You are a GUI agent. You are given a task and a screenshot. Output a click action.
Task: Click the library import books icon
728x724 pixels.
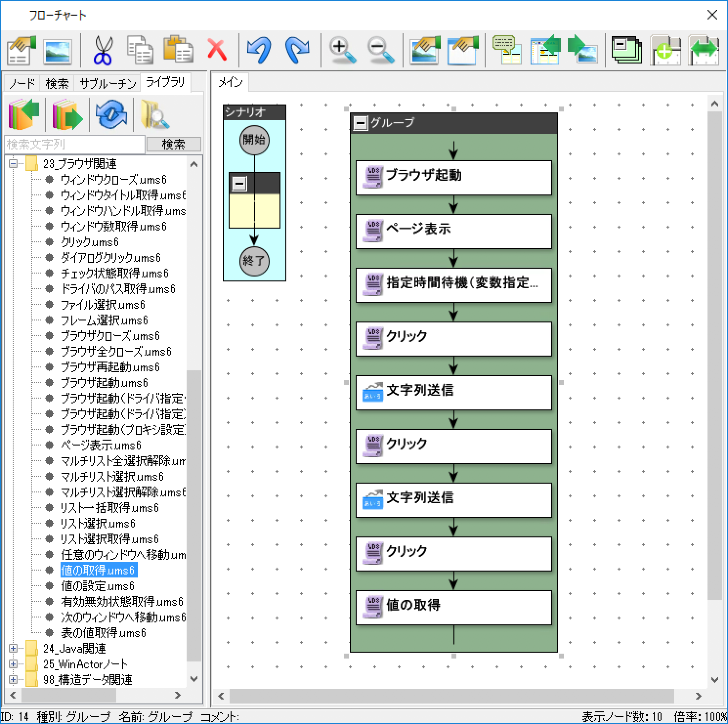pyautogui.click(x=23, y=114)
